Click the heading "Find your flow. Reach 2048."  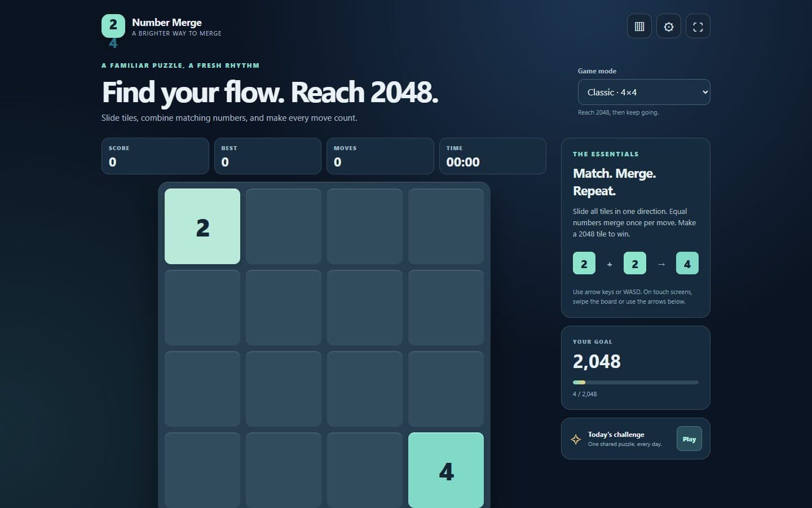coord(270,92)
